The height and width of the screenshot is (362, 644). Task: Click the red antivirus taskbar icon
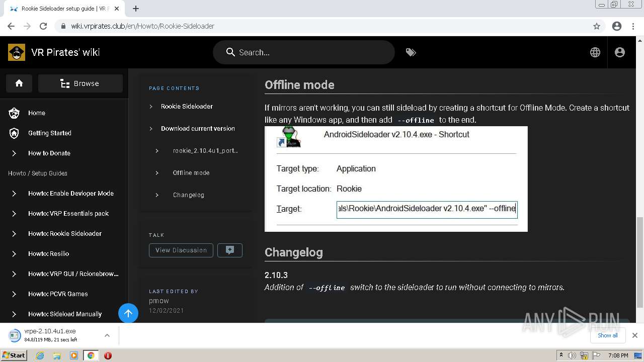click(108, 355)
